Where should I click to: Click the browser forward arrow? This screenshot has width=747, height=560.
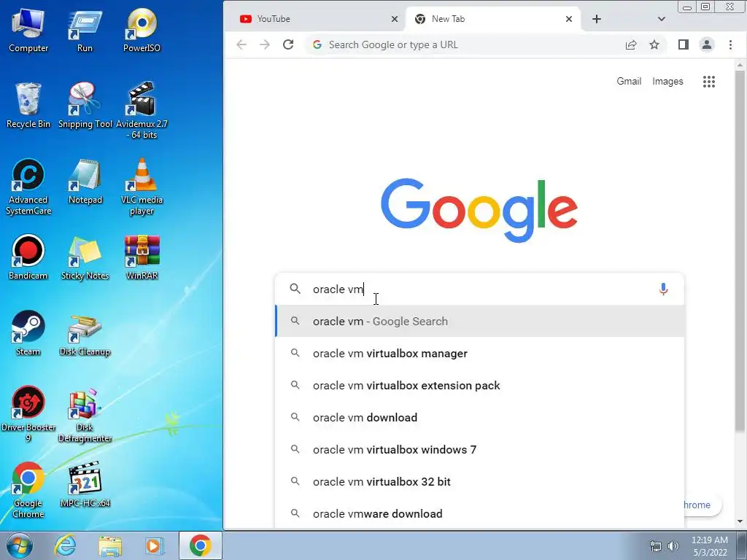(x=264, y=44)
